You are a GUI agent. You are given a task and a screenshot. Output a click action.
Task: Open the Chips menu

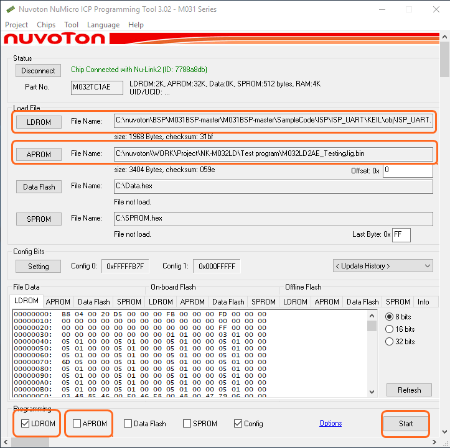(46, 25)
